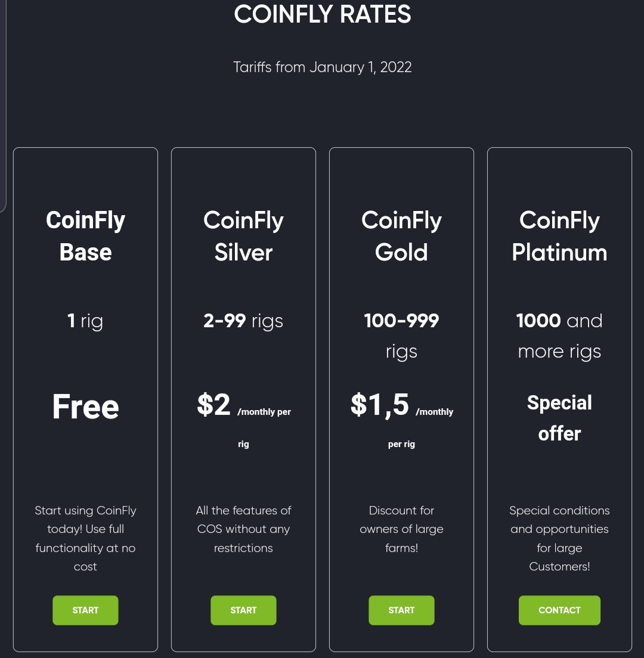644x658 pixels.
Task: Select the CoinFly Platinum plan title
Action: tap(559, 236)
